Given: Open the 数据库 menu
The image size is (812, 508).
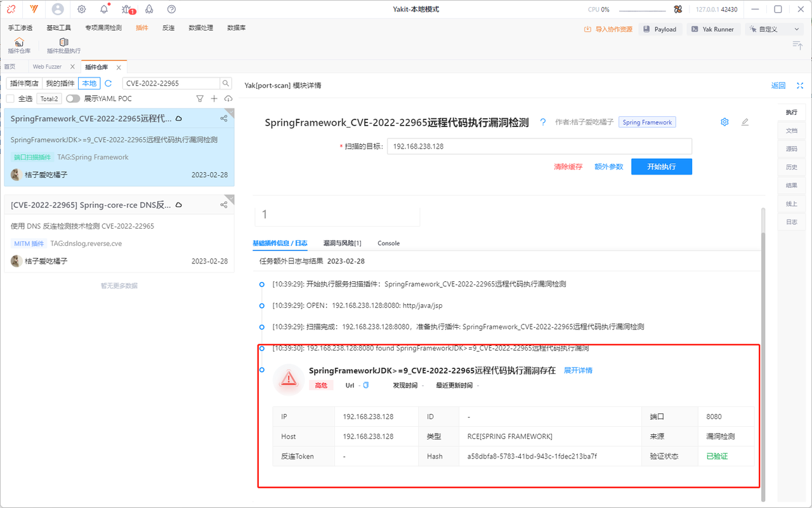Looking at the screenshot, I should 237,28.
